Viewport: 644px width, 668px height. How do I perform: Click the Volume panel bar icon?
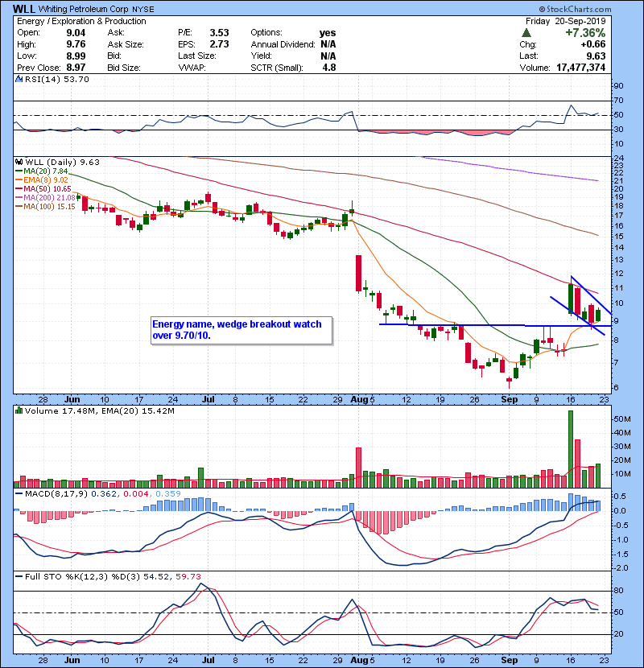[19, 410]
